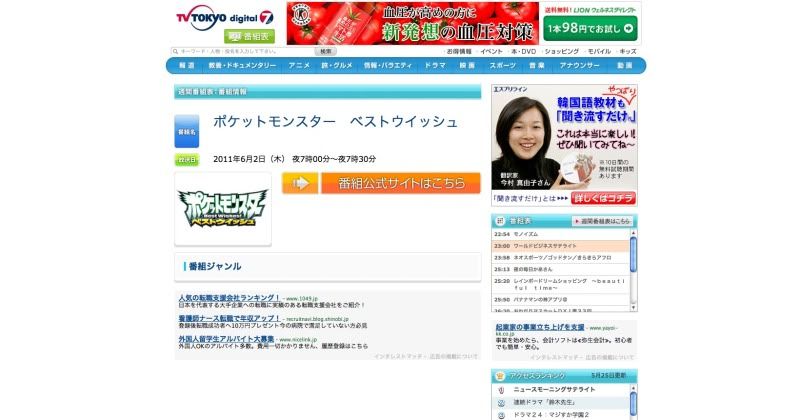This screenshot has width=800, height=420.
Task: Open the tomato juice banner advertisement
Action: [x=412, y=23]
